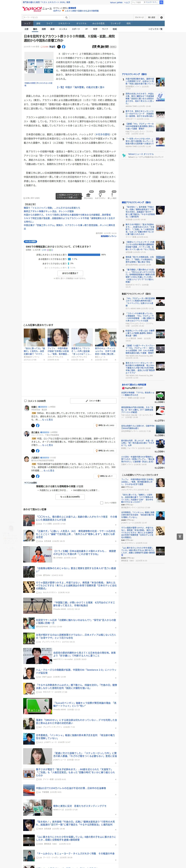The image size is (186, 868).
Task: Open the 国際 category tab
Action: [44, 29]
